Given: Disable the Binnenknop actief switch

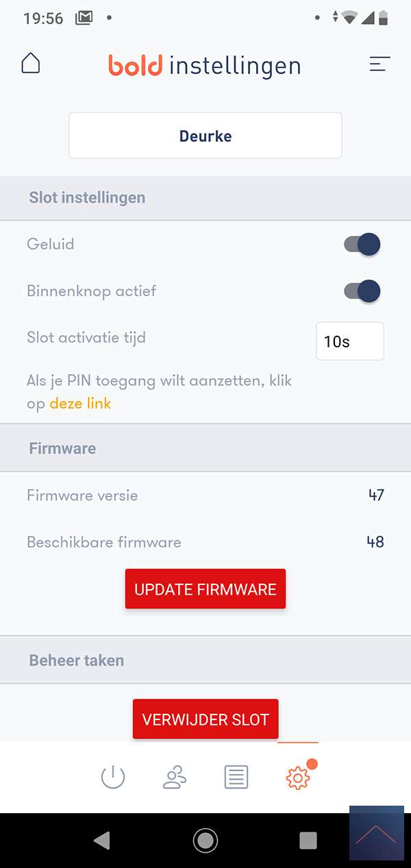Looking at the screenshot, I should pos(362,291).
